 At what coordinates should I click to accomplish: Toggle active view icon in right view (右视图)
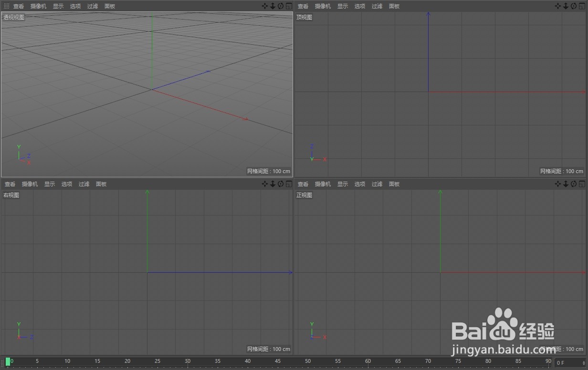[288, 184]
